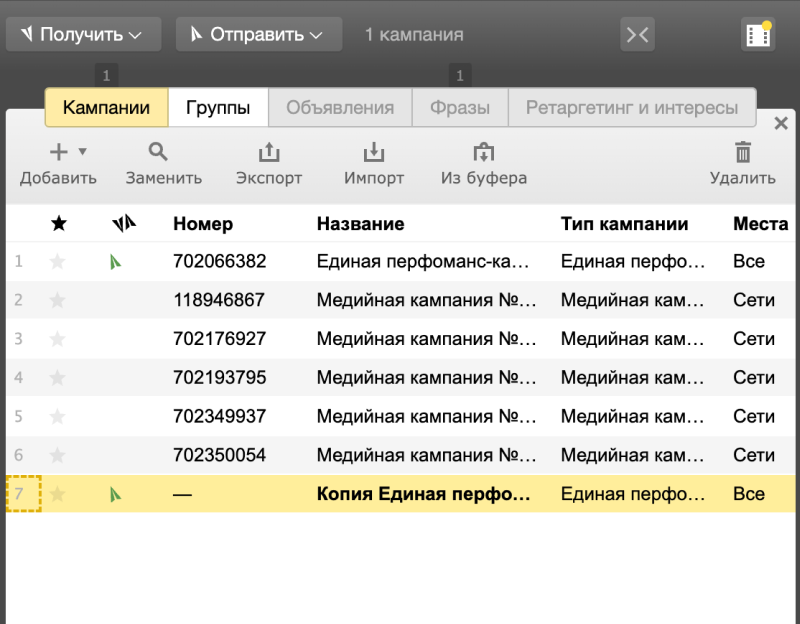Screen dimensions: 800x624
Task: Open the film strip icon with notification dot
Action: 759,34
